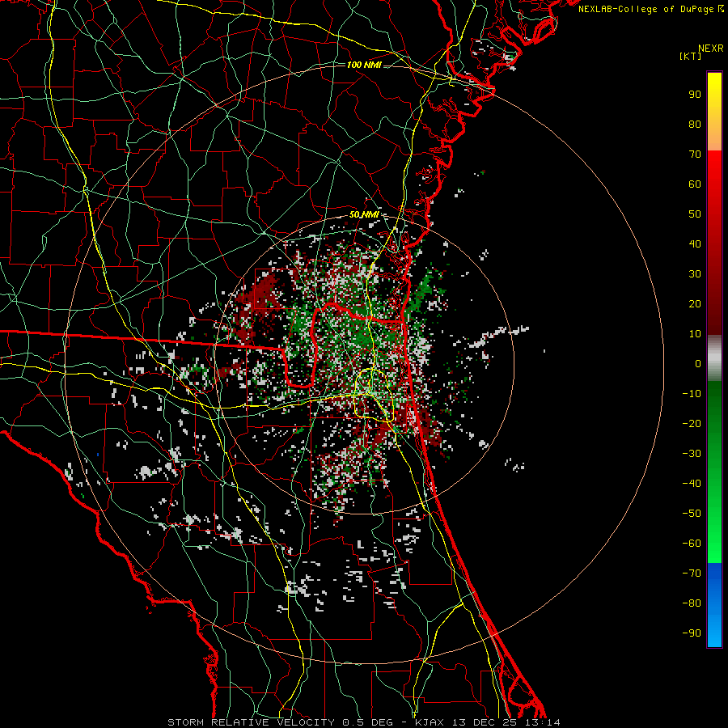The height and width of the screenshot is (728, 728).
Task: Click the -10 value on the velocity scale
Action: pos(692,394)
